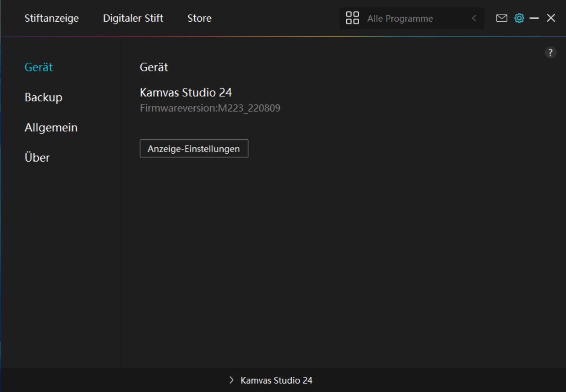The height and width of the screenshot is (392, 566).
Task: Expand the Alle Programme program list
Action: [x=400, y=18]
